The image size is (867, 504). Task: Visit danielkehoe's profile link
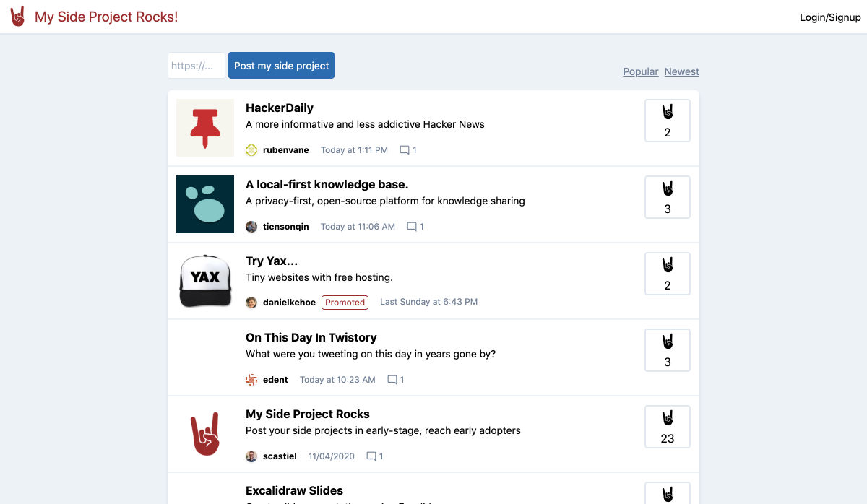point(289,303)
